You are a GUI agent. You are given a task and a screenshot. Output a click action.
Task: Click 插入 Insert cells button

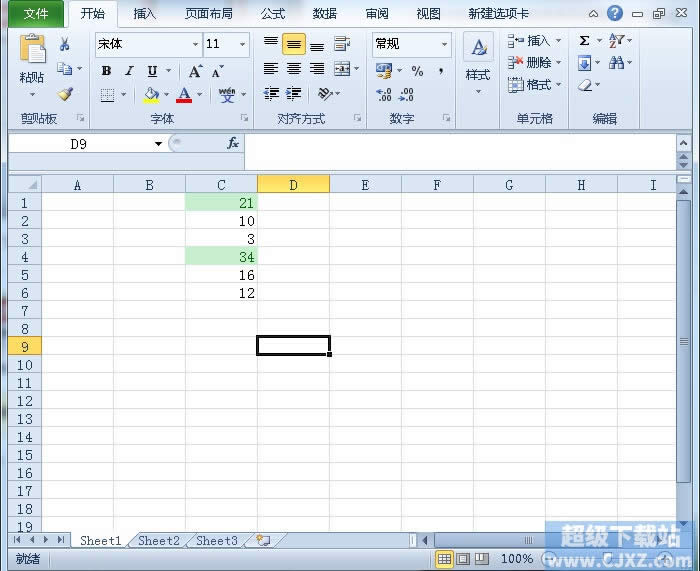coord(534,41)
